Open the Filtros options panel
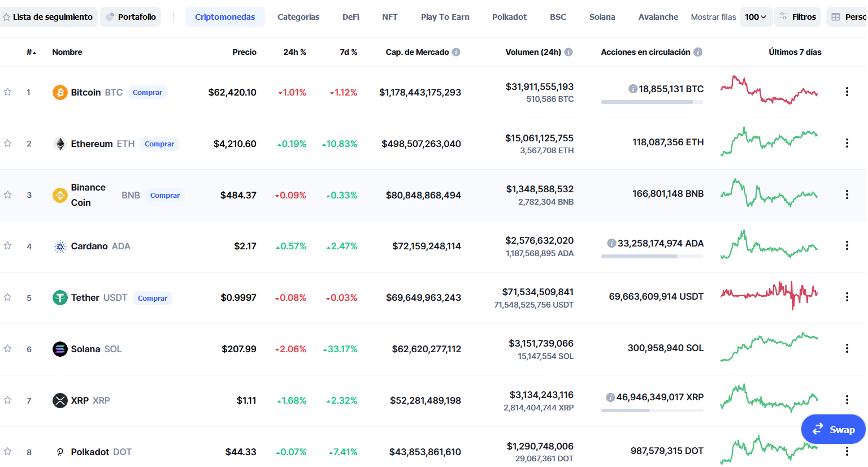The image size is (868, 467). tap(797, 17)
